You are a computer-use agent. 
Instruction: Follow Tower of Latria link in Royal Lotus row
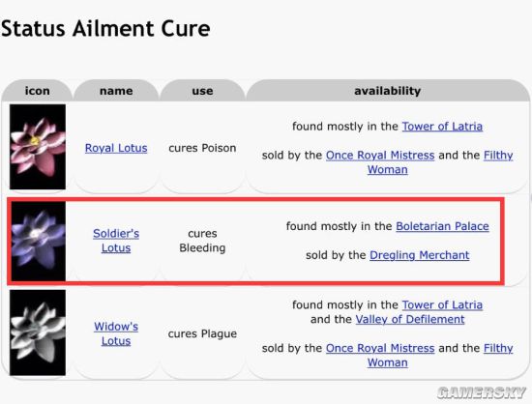[x=442, y=127]
